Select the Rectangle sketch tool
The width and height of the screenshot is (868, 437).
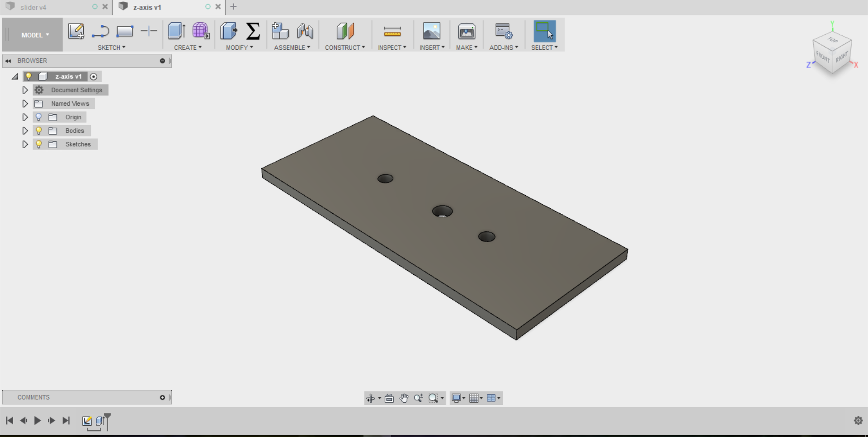click(x=125, y=31)
